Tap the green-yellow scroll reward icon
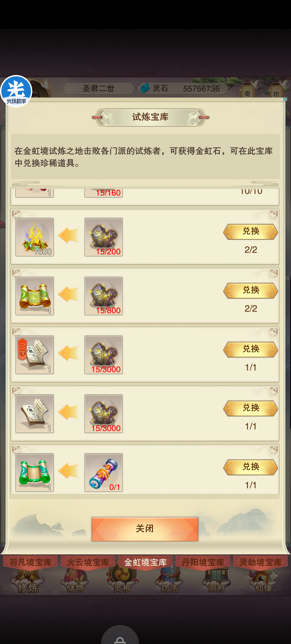Viewport: 291px width, 644px height. (x=35, y=296)
